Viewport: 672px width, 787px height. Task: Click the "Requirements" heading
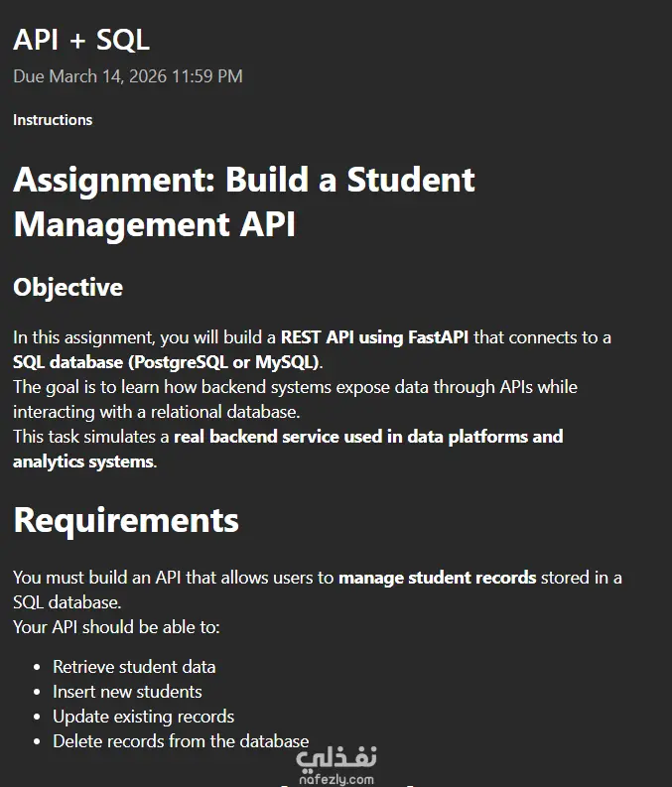[x=126, y=520]
